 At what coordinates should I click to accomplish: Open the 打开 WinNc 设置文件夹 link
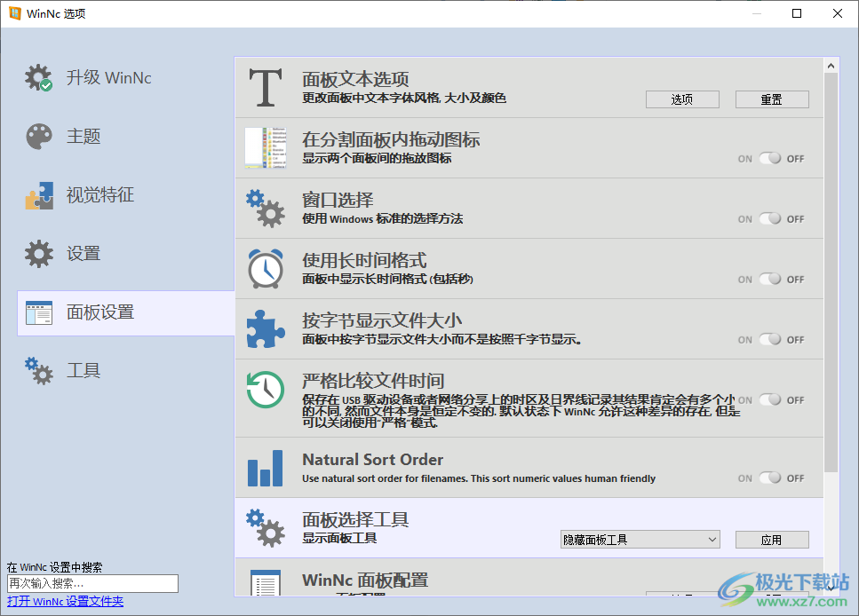click(x=65, y=601)
